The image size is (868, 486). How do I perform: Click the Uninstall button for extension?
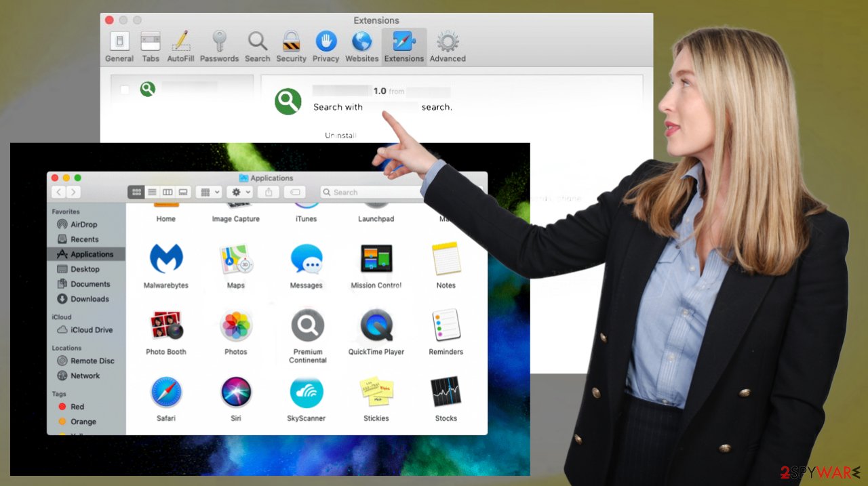click(340, 136)
